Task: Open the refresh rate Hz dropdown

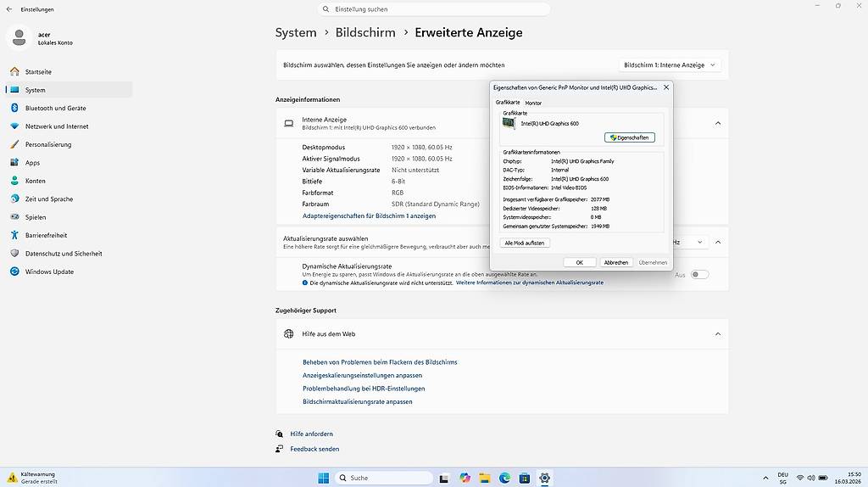Action: click(x=690, y=242)
